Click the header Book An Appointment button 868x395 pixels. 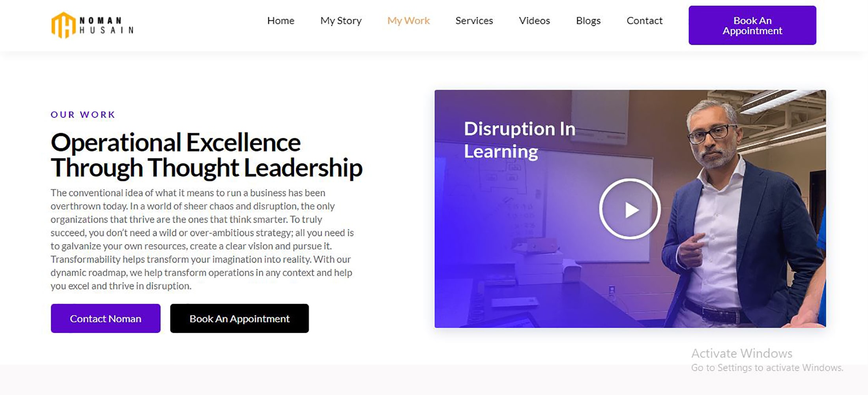pos(752,25)
